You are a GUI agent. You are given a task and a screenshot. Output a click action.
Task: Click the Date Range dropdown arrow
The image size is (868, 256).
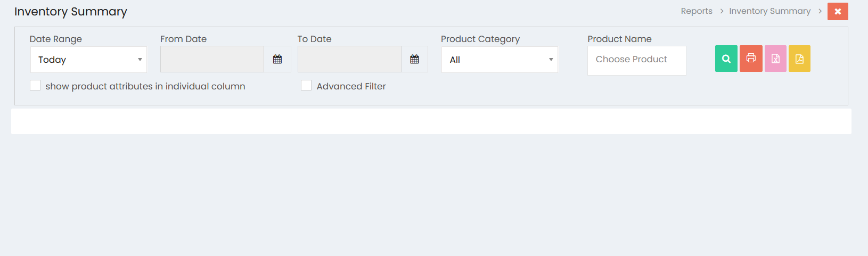[140, 60]
